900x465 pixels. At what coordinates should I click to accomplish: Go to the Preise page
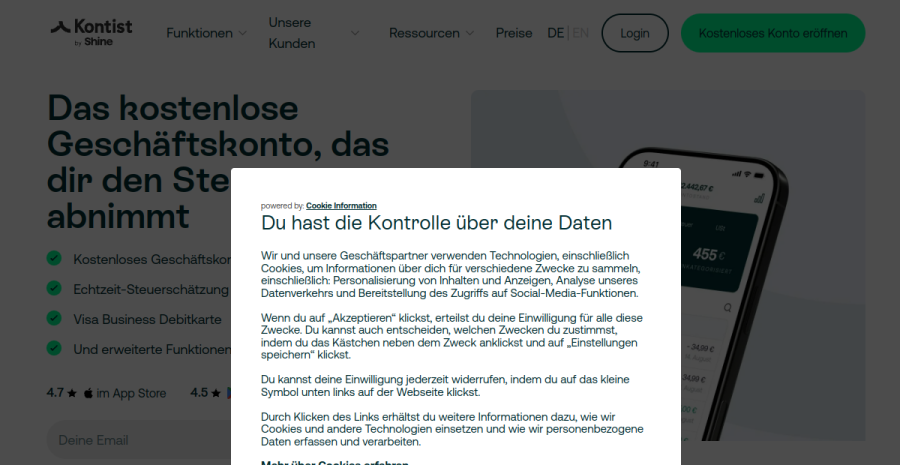tap(514, 33)
